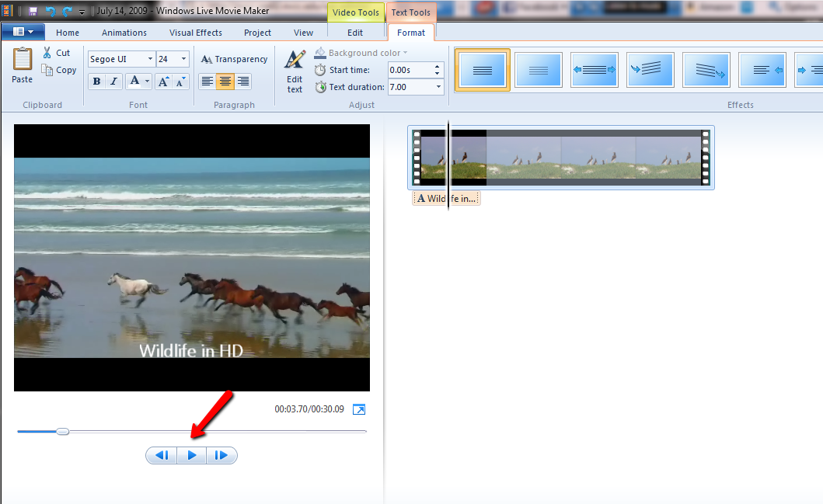Open the Movie Maker application menu button
Screen dimensions: 823x504
click(23, 32)
